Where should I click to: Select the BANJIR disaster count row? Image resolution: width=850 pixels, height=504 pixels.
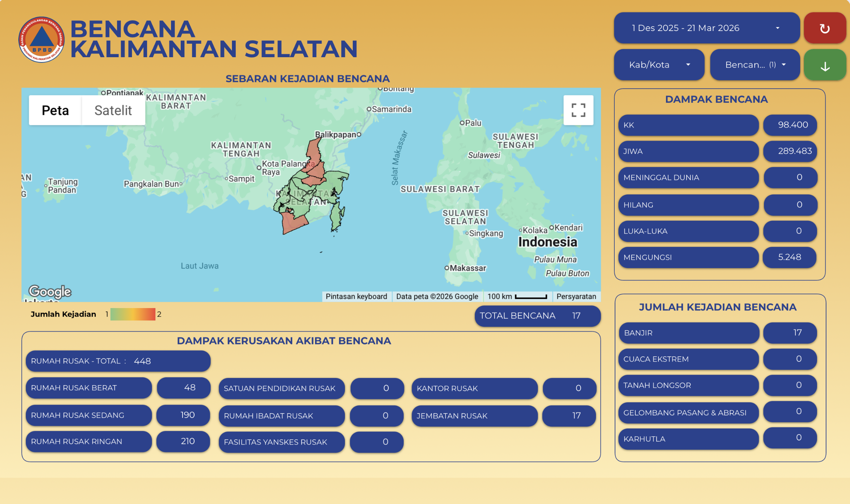688,333
